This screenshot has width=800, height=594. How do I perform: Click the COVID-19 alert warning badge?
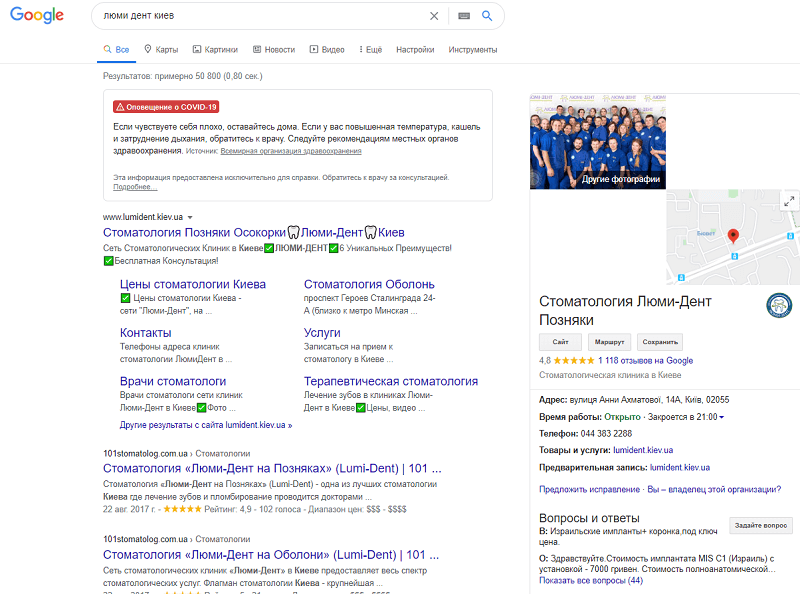(166, 106)
